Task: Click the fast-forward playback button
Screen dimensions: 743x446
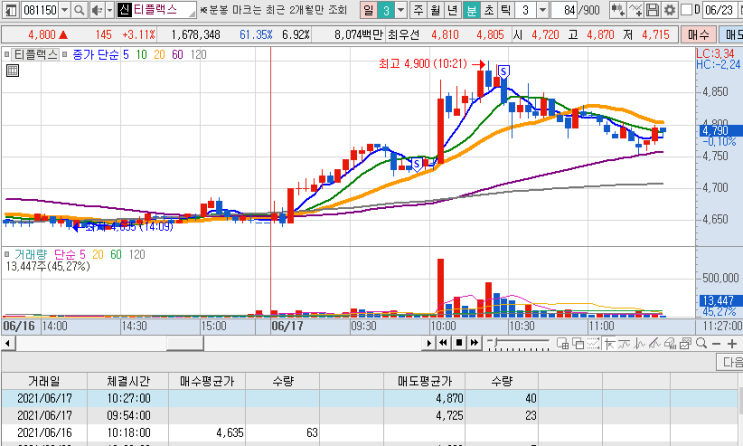Action: 474,343
